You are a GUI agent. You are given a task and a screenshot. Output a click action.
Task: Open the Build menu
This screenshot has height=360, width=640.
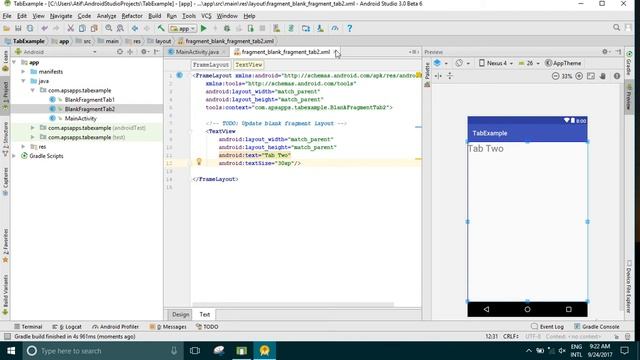pos(154,16)
